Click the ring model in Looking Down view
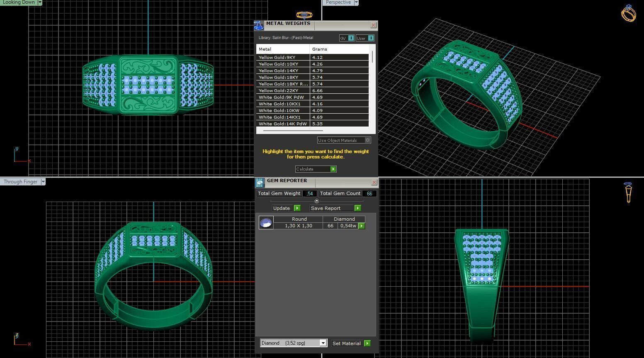The height and width of the screenshot is (358, 644). 148,85
